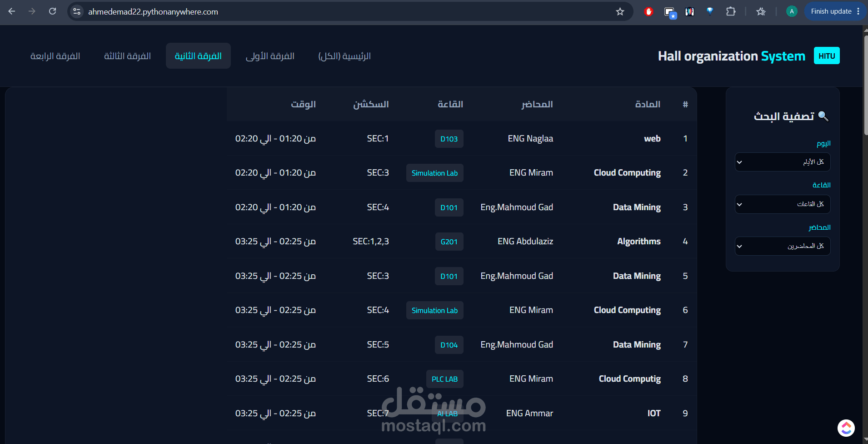Click SEC:5 section cell
Screen dimensions: 868x444
[x=378, y=344]
